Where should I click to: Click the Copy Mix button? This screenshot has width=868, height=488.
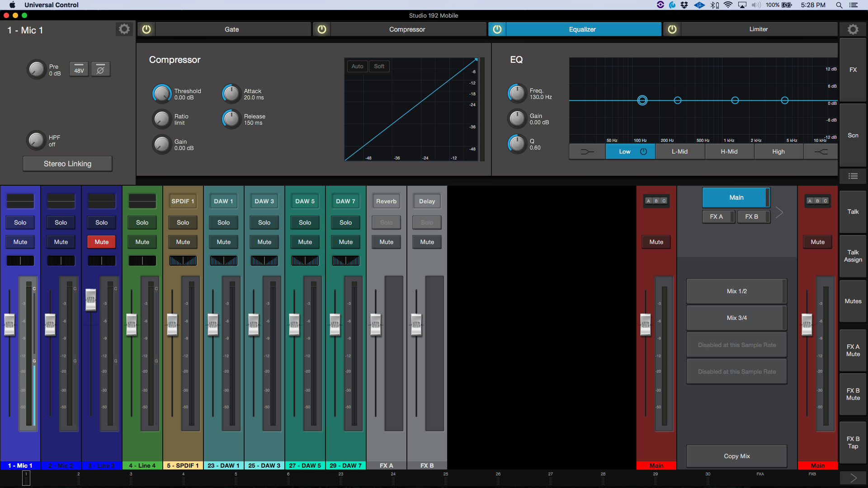[x=737, y=456]
